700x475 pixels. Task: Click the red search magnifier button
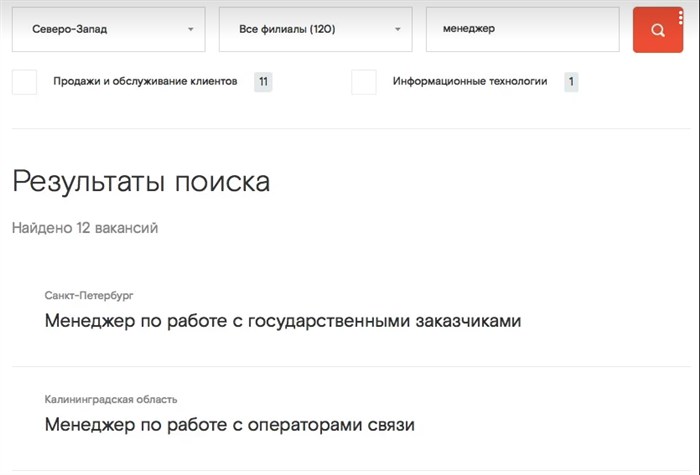(x=657, y=30)
